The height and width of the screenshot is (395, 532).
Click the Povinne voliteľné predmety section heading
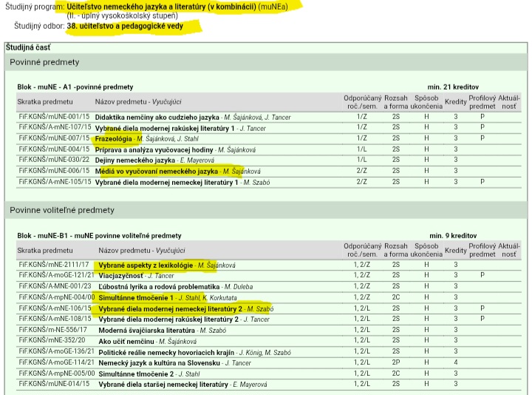point(62,210)
